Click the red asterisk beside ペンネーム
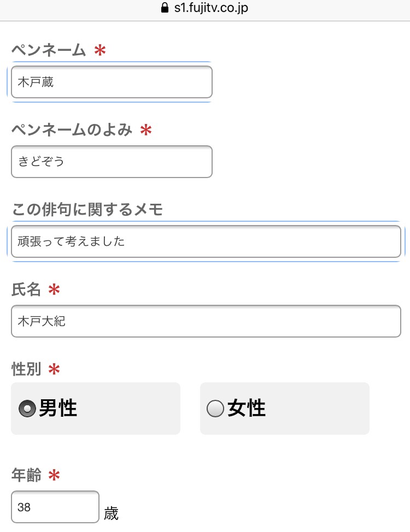Viewport: 410px width, 532px height. 100,51
